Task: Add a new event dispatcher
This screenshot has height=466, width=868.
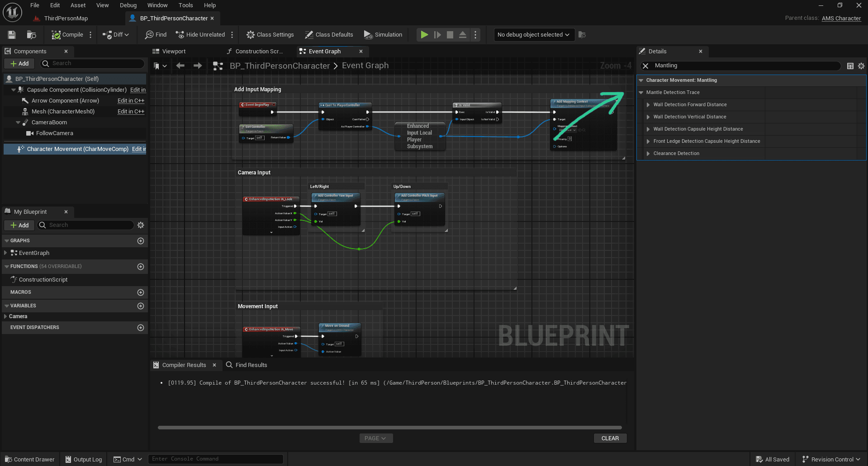Action: pyautogui.click(x=141, y=328)
